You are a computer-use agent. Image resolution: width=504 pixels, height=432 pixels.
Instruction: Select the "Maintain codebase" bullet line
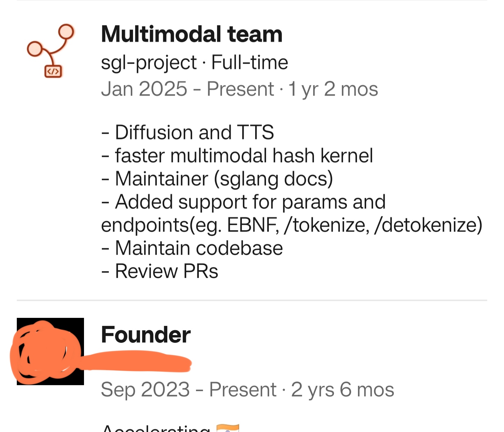coord(198,248)
